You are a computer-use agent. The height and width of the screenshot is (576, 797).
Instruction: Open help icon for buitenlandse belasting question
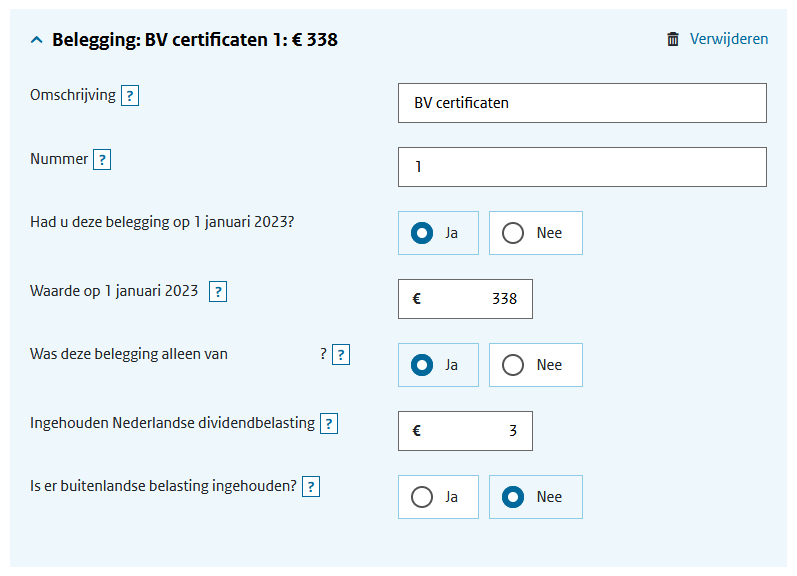click(311, 487)
